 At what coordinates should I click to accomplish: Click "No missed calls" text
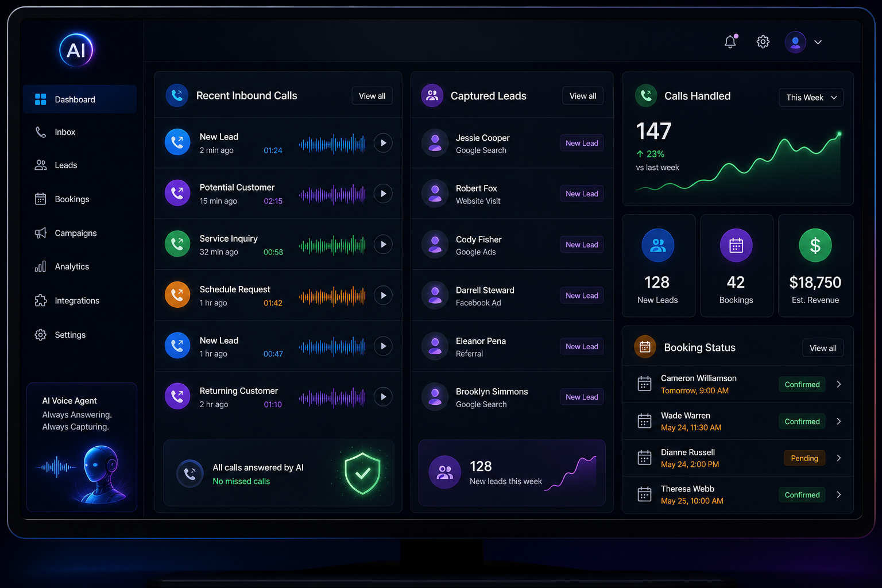coord(241,481)
